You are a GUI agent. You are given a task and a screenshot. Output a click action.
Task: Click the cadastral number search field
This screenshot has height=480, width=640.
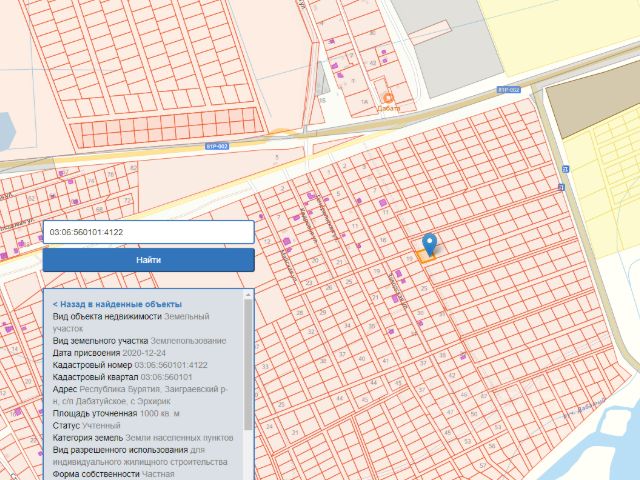(x=149, y=232)
